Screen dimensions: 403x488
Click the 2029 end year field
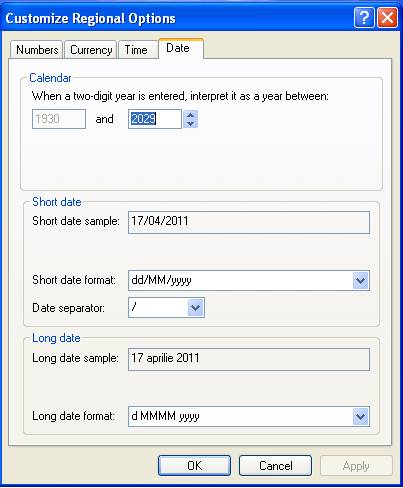coord(155,119)
